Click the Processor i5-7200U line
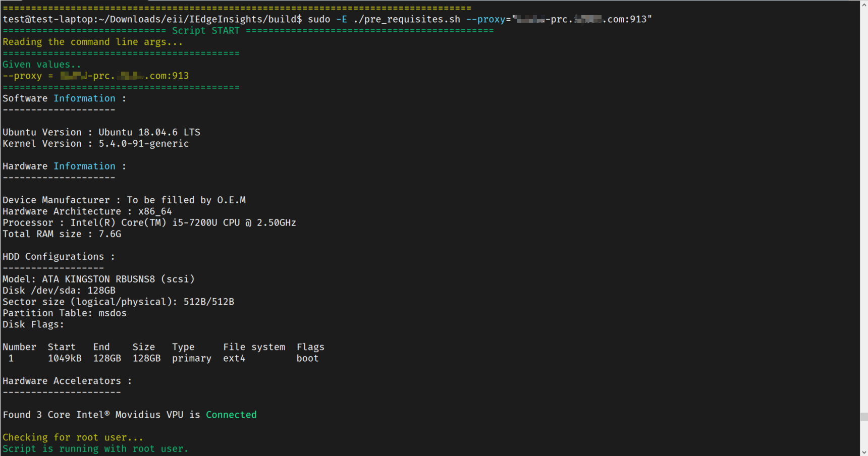The image size is (868, 456). [x=149, y=222]
